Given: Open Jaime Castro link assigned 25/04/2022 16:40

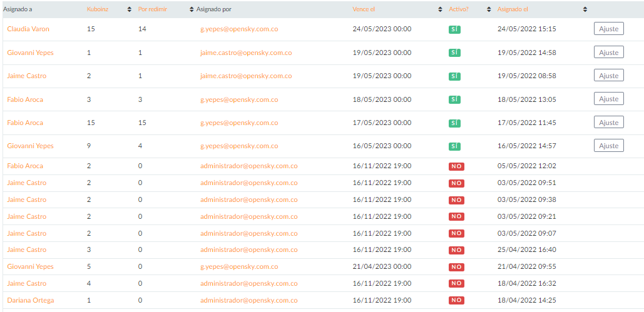Looking at the screenshot, I should click(x=27, y=249).
